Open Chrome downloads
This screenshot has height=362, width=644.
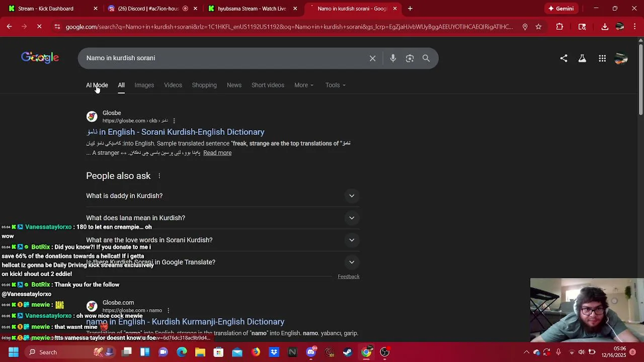click(x=605, y=27)
